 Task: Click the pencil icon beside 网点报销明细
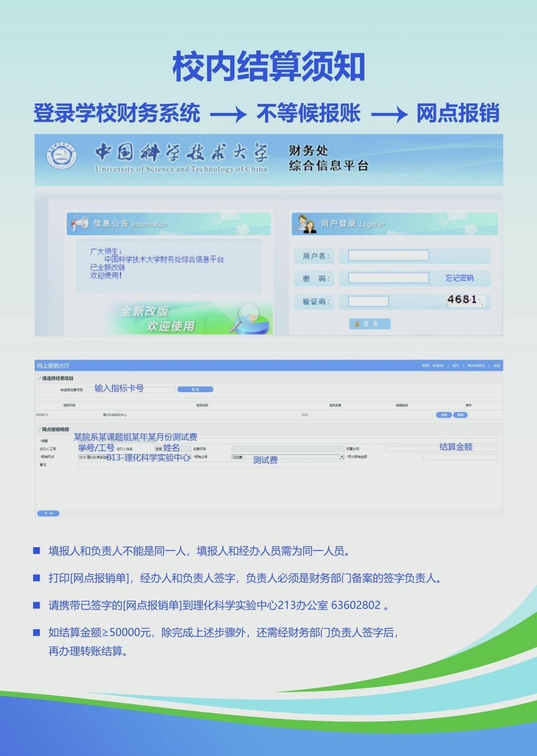[x=39, y=429]
